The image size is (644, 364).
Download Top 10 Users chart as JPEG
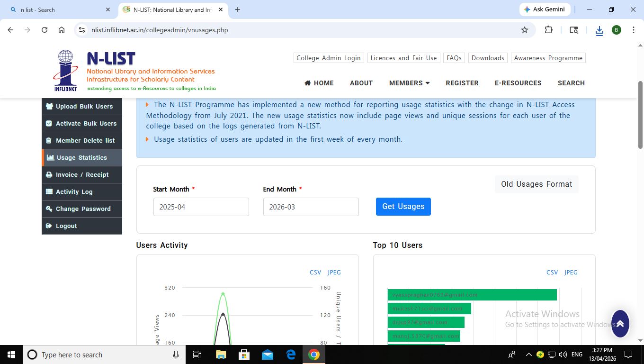point(571,273)
